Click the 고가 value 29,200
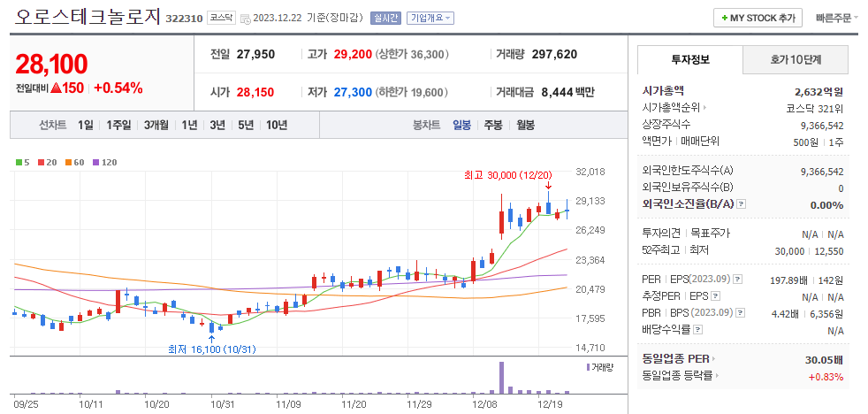The height and width of the screenshot is (414, 868). click(x=352, y=54)
